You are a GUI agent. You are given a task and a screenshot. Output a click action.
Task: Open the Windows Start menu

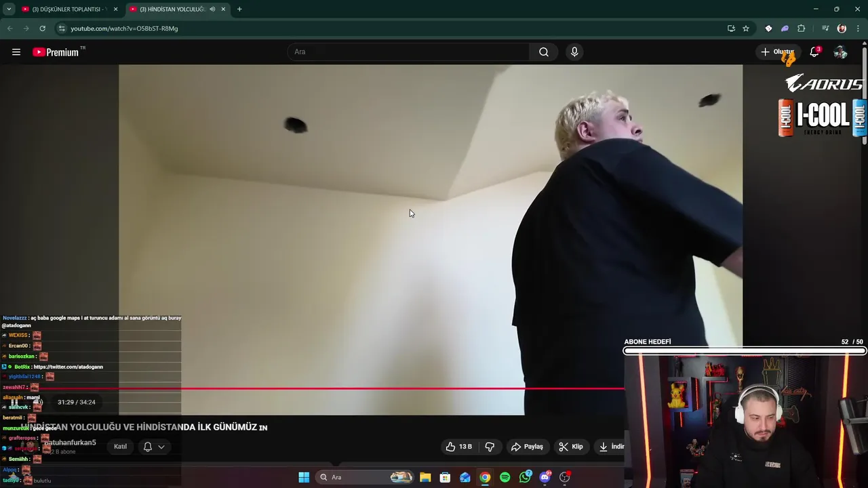tap(304, 477)
